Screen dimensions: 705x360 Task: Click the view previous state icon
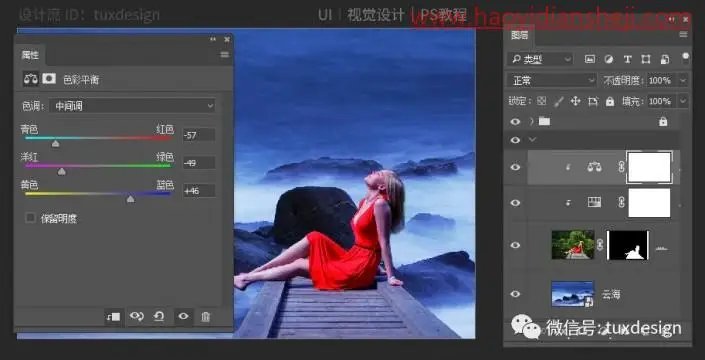[x=136, y=316]
